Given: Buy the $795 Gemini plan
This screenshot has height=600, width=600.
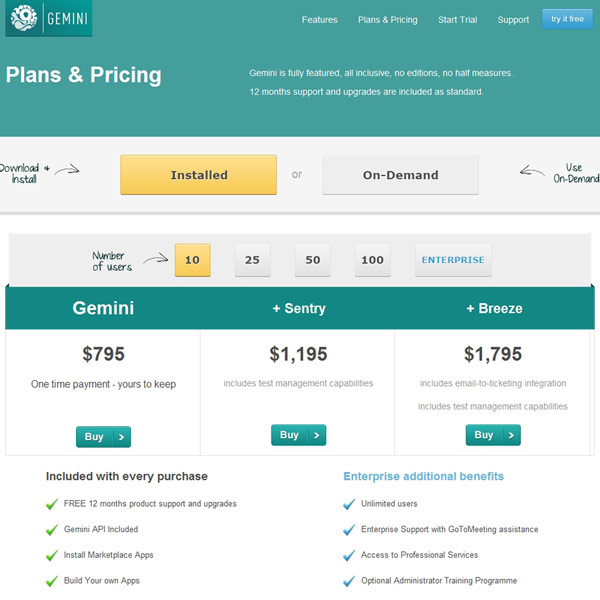Looking at the screenshot, I should (x=103, y=437).
